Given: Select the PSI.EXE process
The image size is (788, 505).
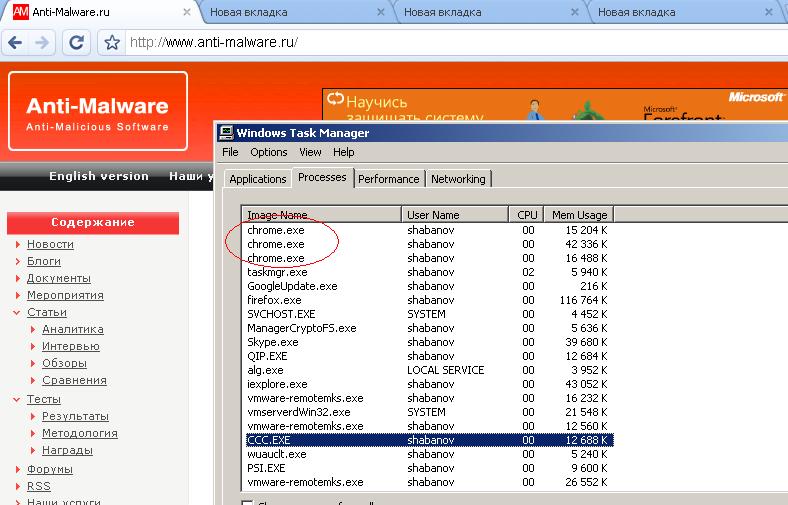Looking at the screenshot, I should pyautogui.click(x=429, y=468).
